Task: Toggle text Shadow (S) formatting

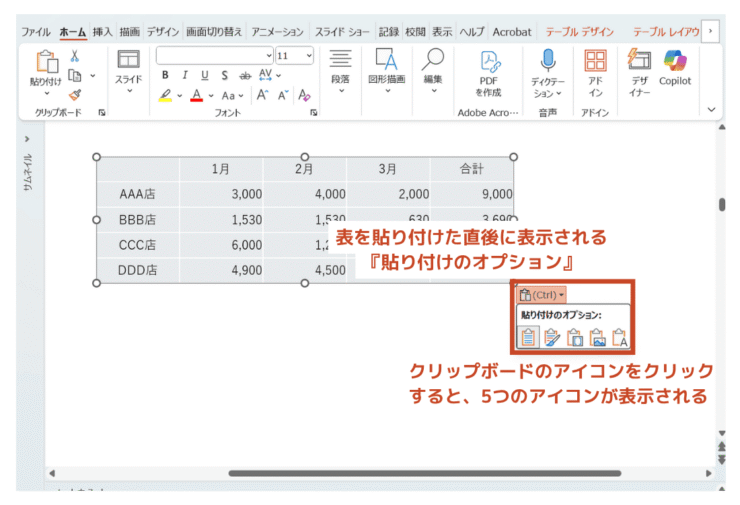Action: (x=225, y=75)
